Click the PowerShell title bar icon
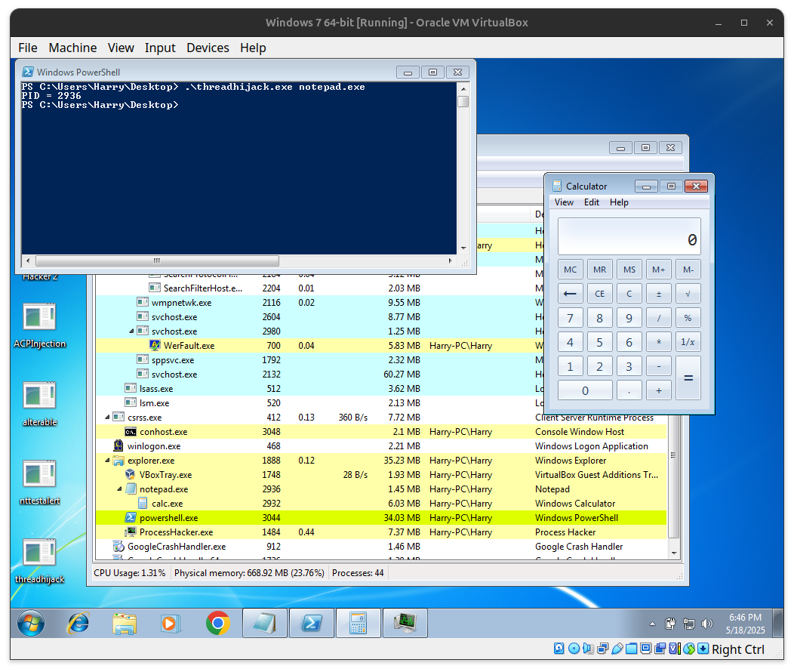 (29, 72)
